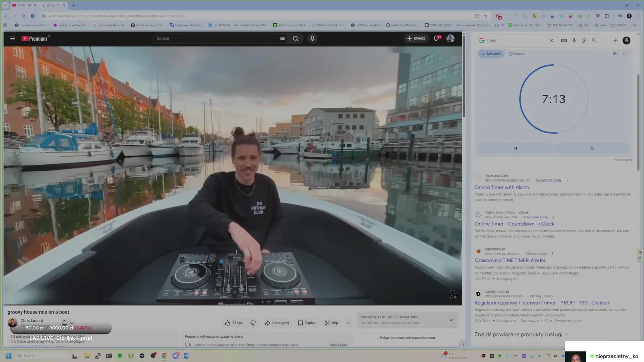644x362 pixels.
Task: Open Windows Start menu
Action: pos(8,356)
